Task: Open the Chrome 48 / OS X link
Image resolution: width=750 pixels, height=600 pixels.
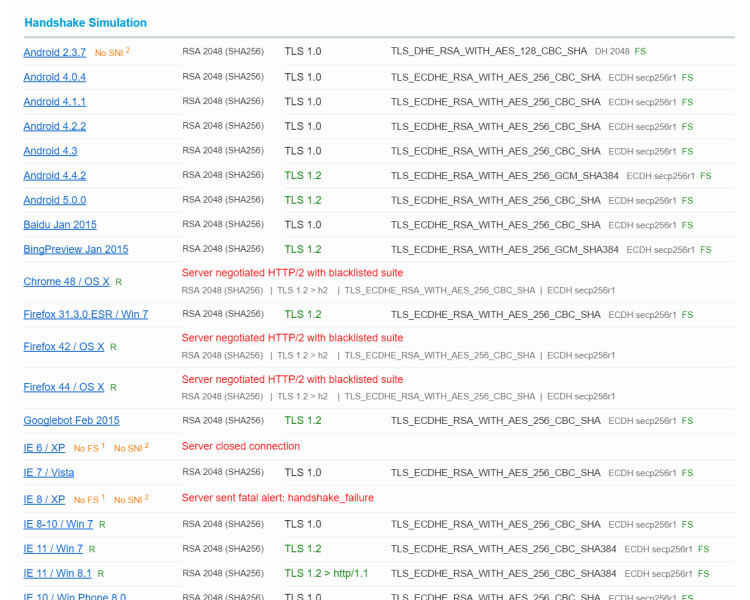Action: (66, 281)
